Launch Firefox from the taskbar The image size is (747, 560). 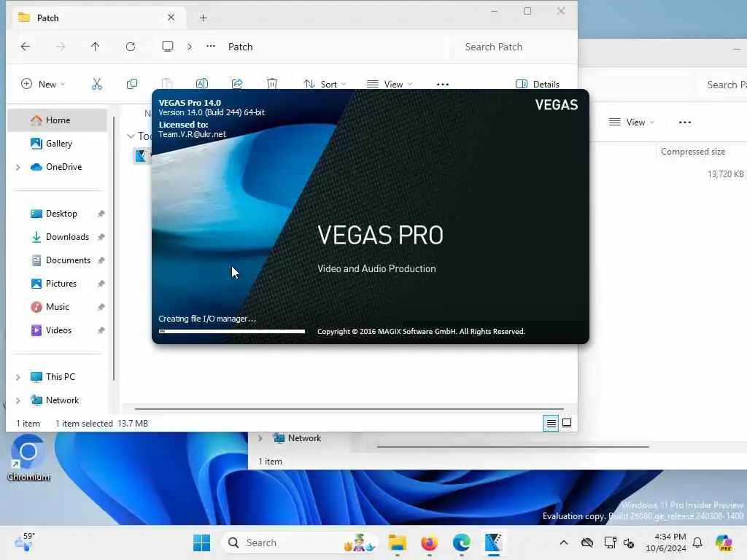coord(429,542)
